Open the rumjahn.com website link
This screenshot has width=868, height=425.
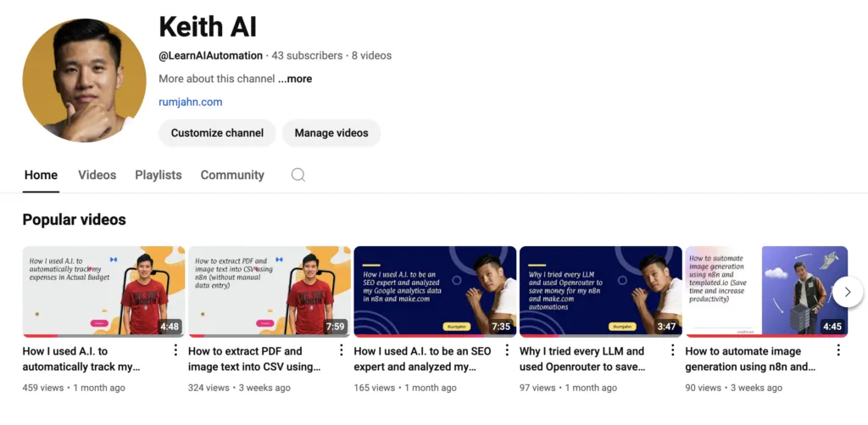point(190,102)
